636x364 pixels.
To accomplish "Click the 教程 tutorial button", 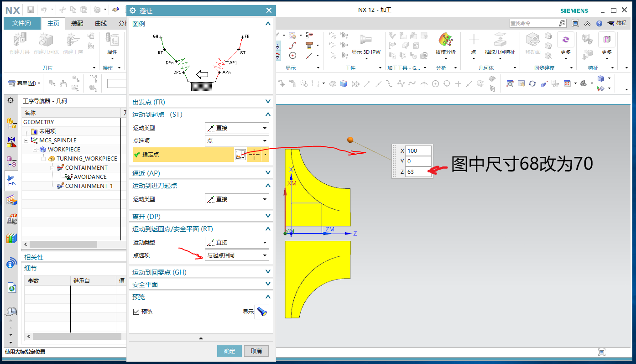I will 617,23.
